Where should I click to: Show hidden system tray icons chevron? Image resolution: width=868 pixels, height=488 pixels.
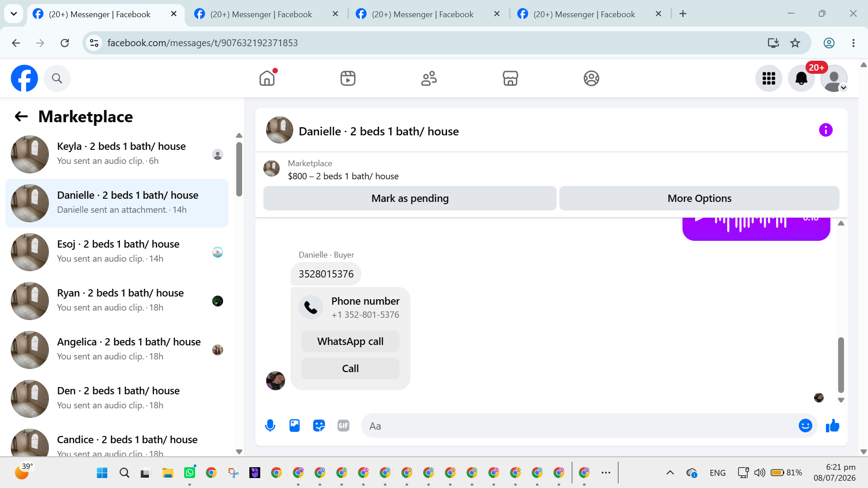[x=670, y=473]
